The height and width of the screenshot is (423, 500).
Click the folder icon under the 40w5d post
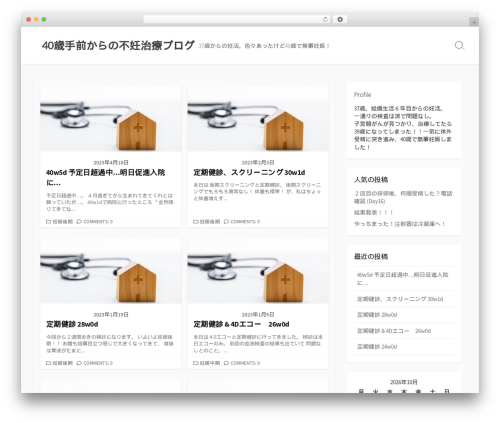(48, 222)
